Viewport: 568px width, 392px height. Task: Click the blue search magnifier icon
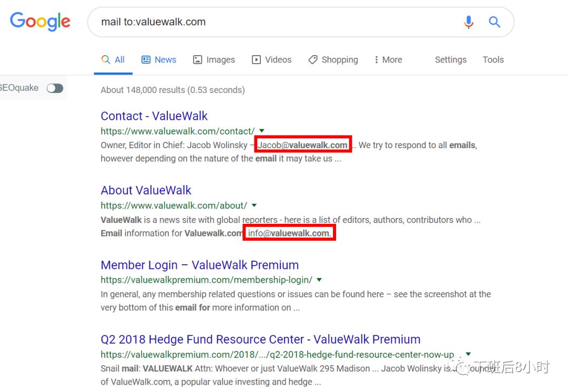[494, 22]
